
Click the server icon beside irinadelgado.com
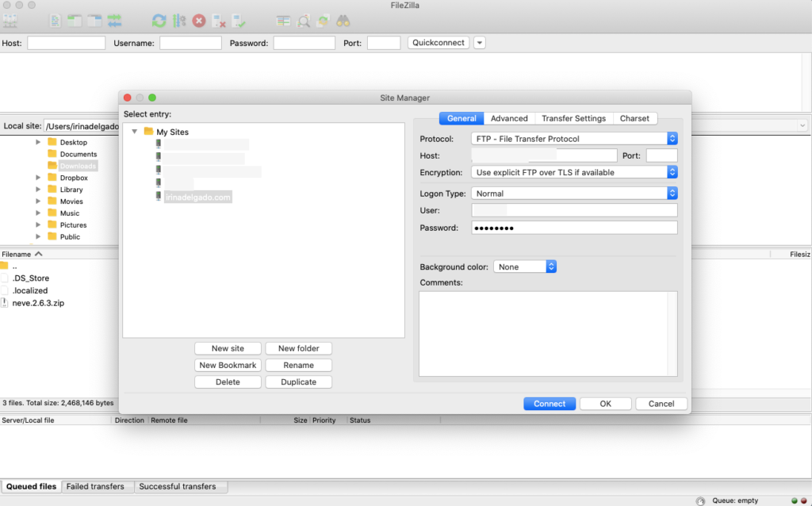159,196
